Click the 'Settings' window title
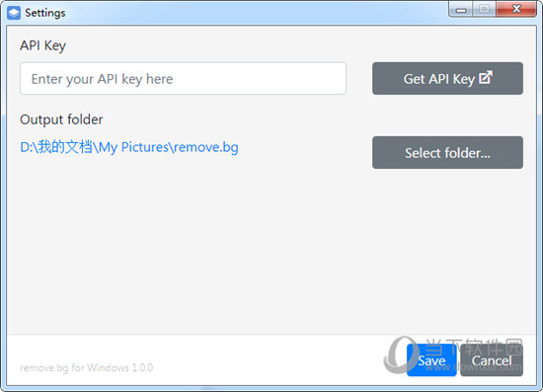This screenshot has width=543, height=392. (x=45, y=13)
